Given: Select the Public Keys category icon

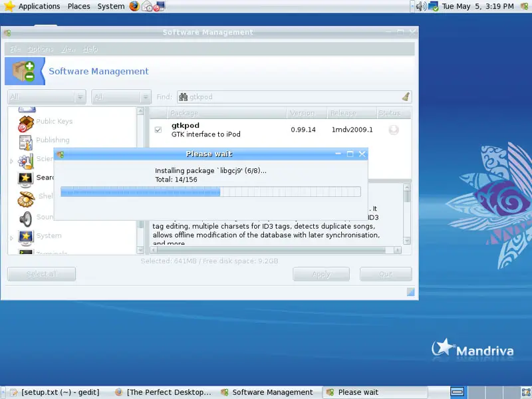Looking at the screenshot, I should click(x=26, y=124).
